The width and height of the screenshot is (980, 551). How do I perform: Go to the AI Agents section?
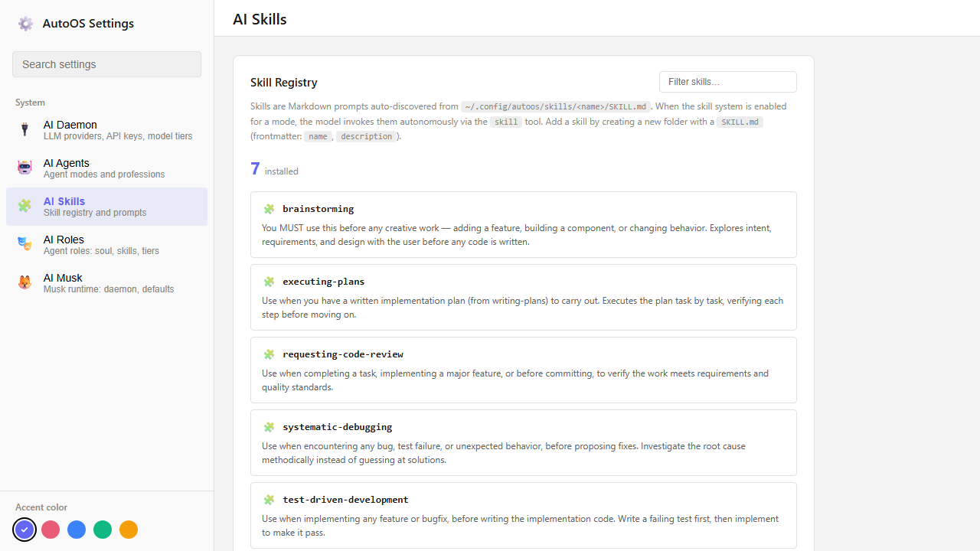point(106,168)
